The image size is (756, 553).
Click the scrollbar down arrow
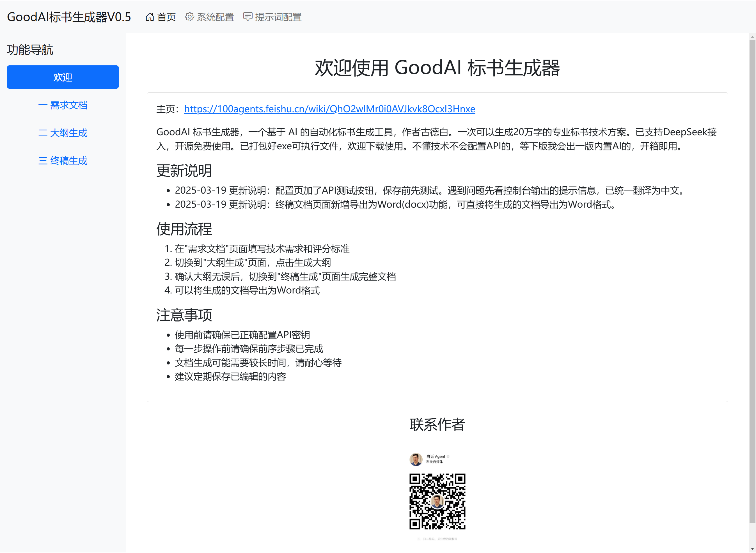752,549
